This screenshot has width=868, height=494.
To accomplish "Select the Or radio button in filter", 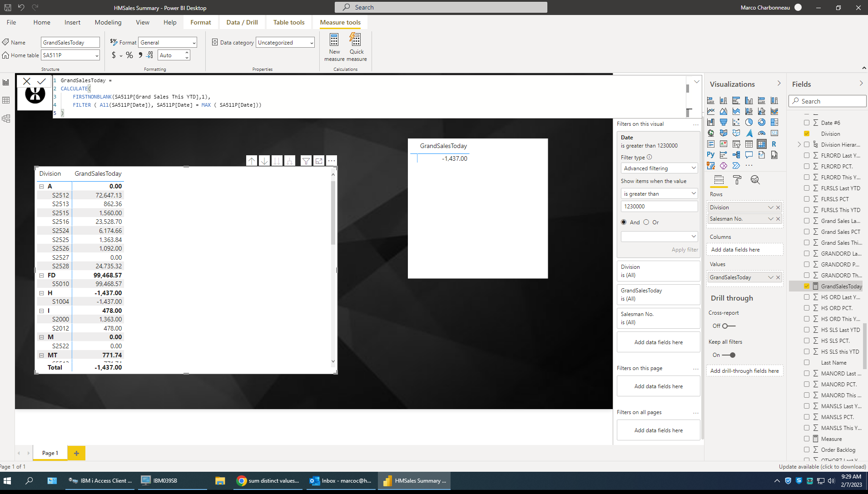I will tap(646, 222).
